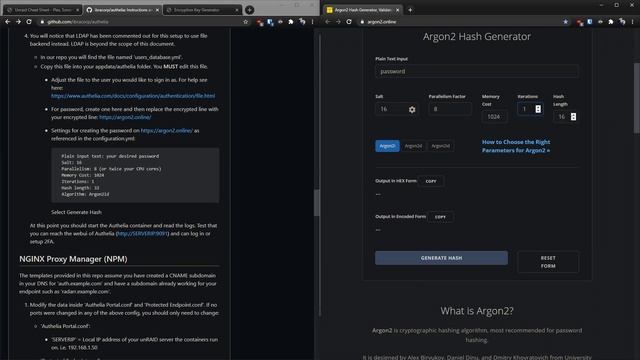This screenshot has width=640, height=360.
Task: Select the Argon2id algorithm option
Action: tap(440, 146)
